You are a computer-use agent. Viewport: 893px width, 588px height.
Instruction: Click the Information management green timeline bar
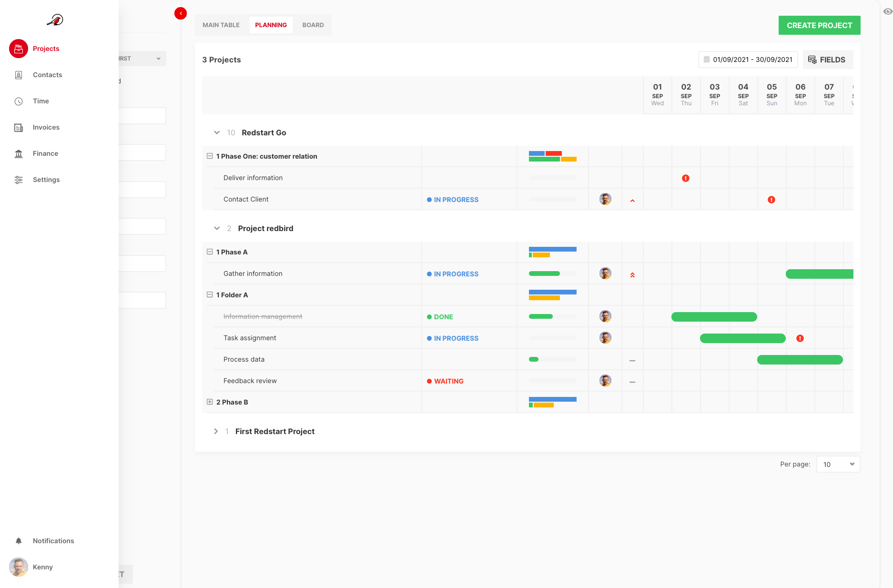714,317
